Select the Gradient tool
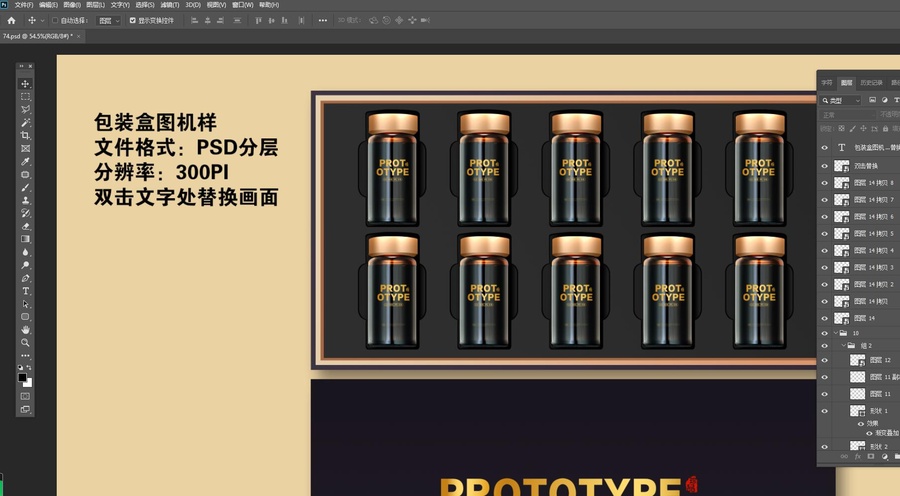Viewport: 900px width, 496px height. click(x=25, y=239)
